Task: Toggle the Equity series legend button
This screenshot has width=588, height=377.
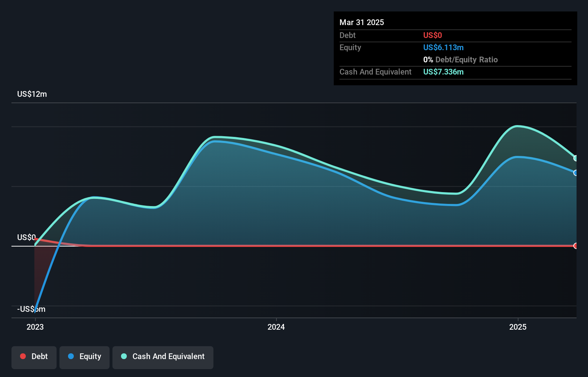Action: 85,357
